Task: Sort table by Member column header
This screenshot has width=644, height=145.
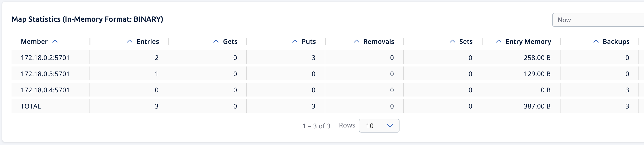Action: 34,42
